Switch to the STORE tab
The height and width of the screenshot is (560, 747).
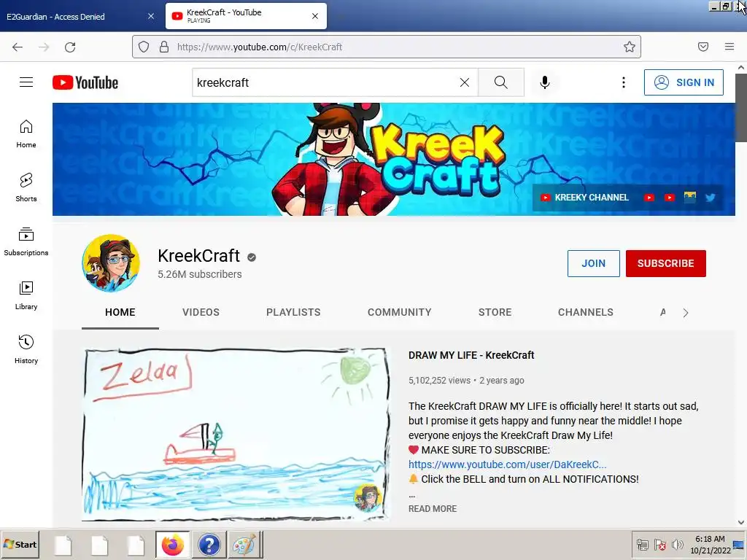point(495,312)
